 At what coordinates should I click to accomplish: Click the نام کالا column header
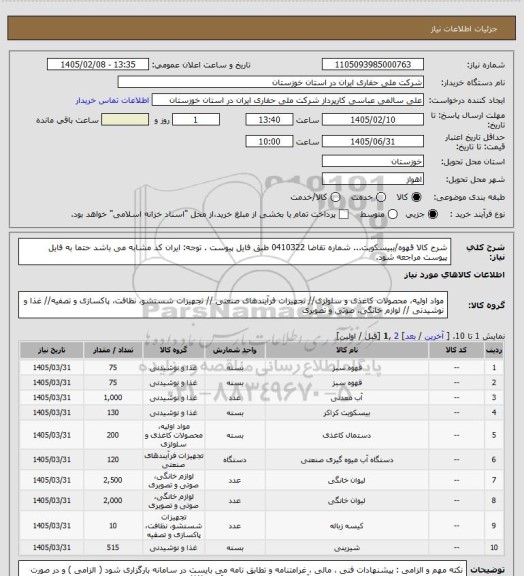pyautogui.click(x=347, y=350)
